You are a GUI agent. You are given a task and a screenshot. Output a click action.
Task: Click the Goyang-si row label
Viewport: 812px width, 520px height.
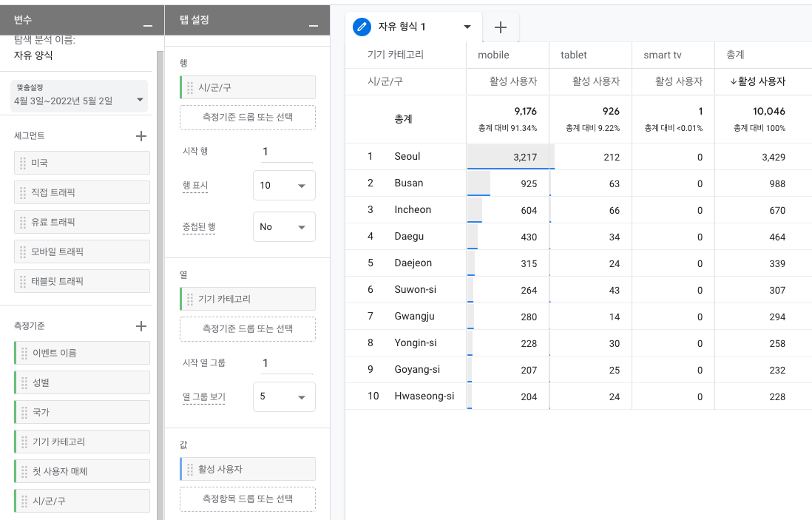coord(417,369)
